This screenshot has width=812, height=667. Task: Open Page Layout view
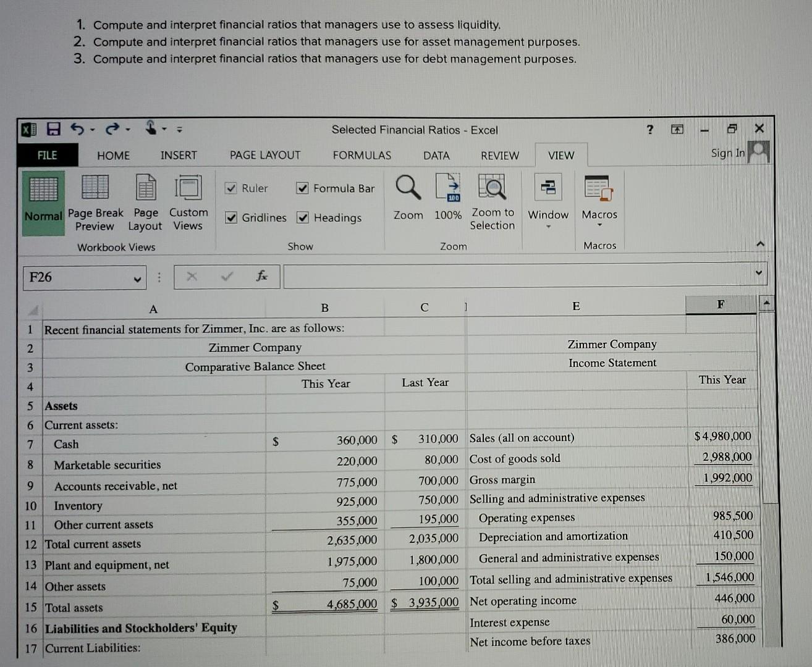[145, 204]
